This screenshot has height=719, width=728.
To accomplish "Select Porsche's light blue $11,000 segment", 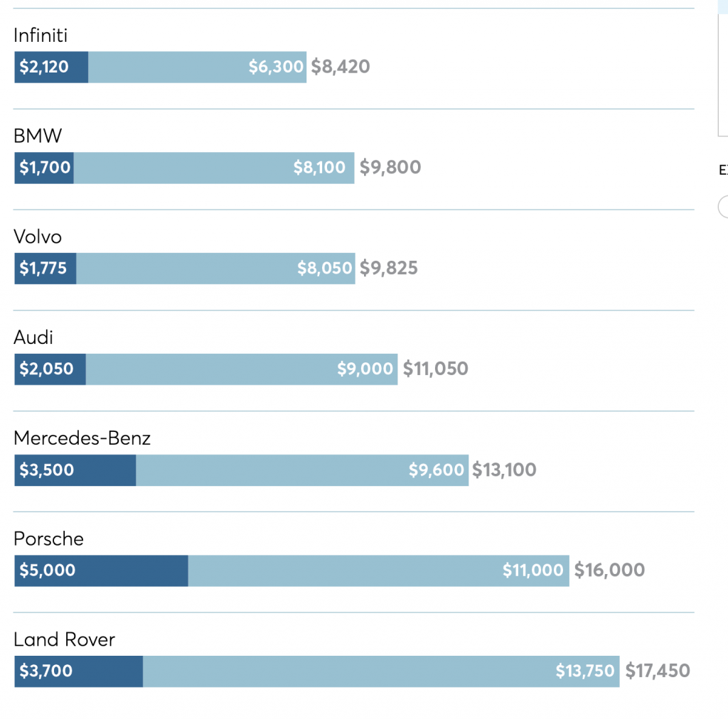I will (378, 571).
